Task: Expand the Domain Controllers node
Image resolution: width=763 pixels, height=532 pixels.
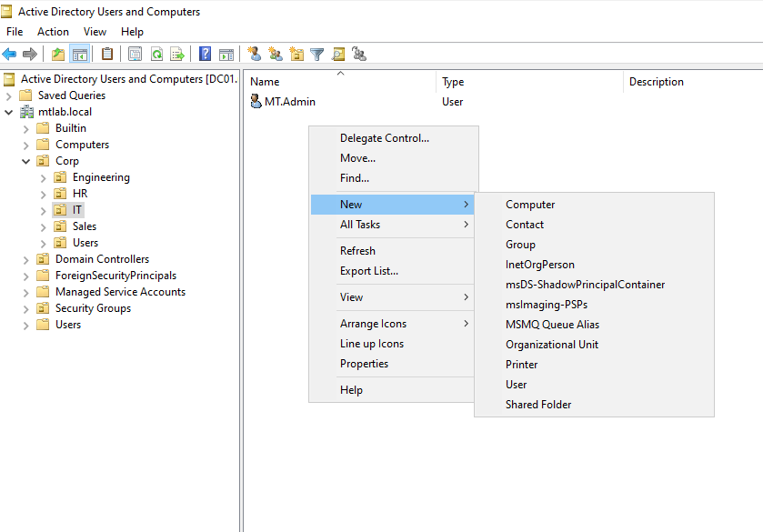Action: click(x=25, y=260)
